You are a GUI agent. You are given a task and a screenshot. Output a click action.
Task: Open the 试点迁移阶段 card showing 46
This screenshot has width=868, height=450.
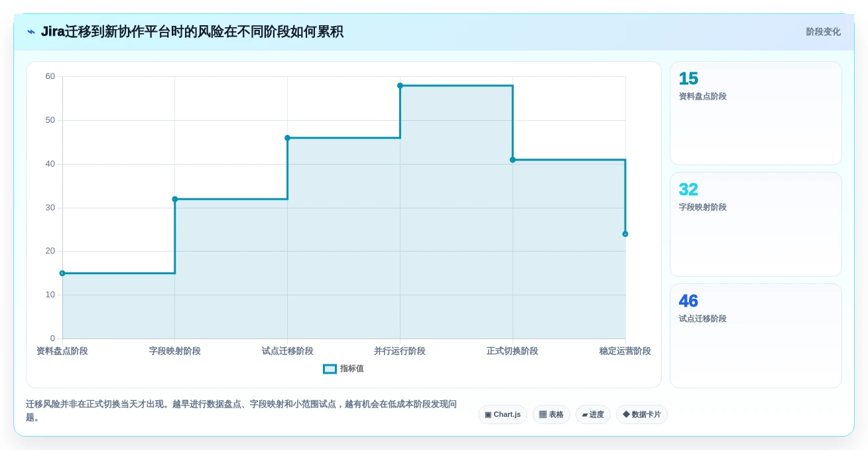(x=756, y=336)
